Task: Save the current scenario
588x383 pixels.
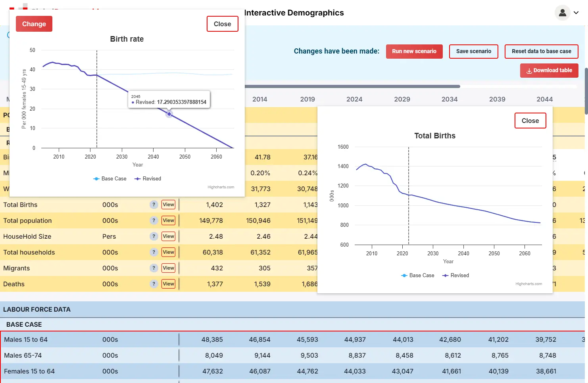Action: (x=473, y=52)
